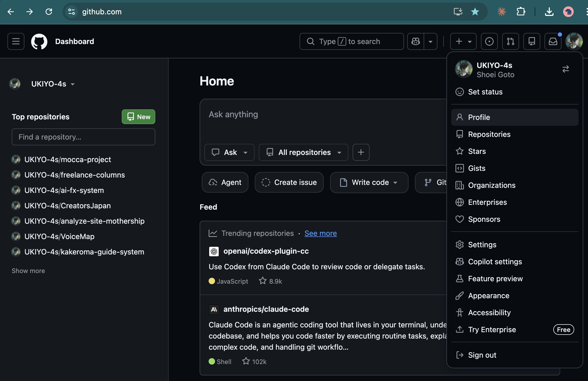Open UKIYO-4s/ai-fx-system repository
Viewport: 588px width, 381px height.
click(64, 190)
